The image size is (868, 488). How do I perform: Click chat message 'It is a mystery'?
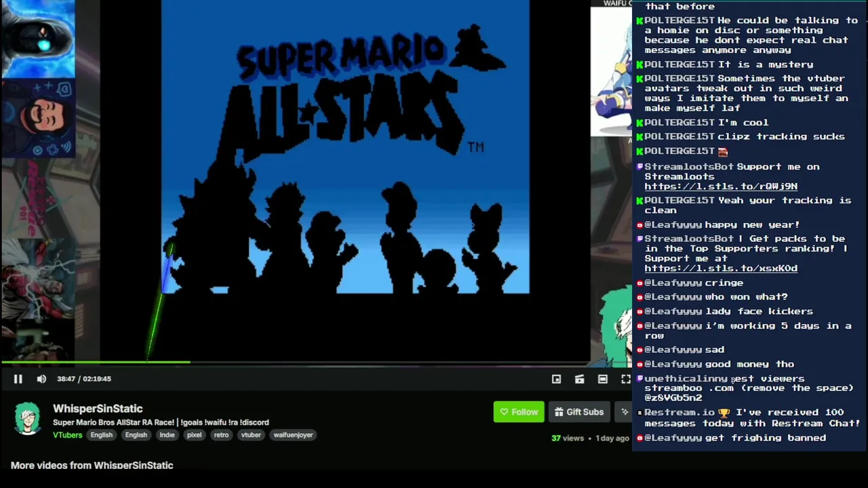766,64
